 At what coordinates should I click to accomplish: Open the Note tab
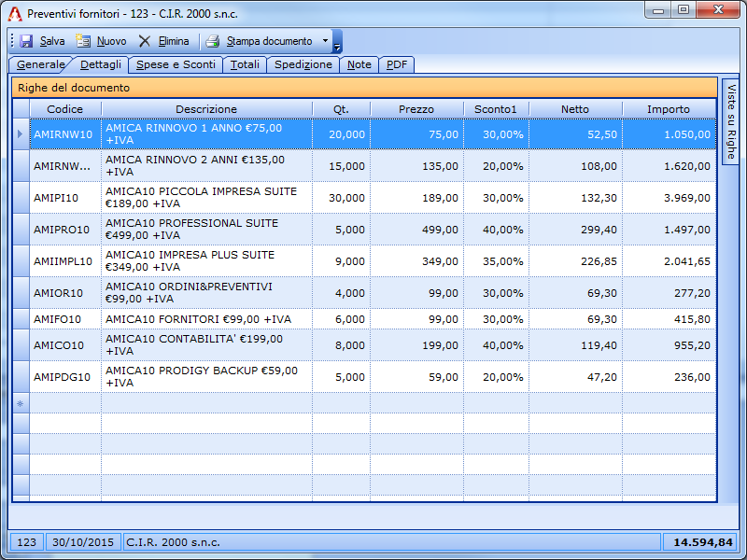pyautogui.click(x=359, y=64)
